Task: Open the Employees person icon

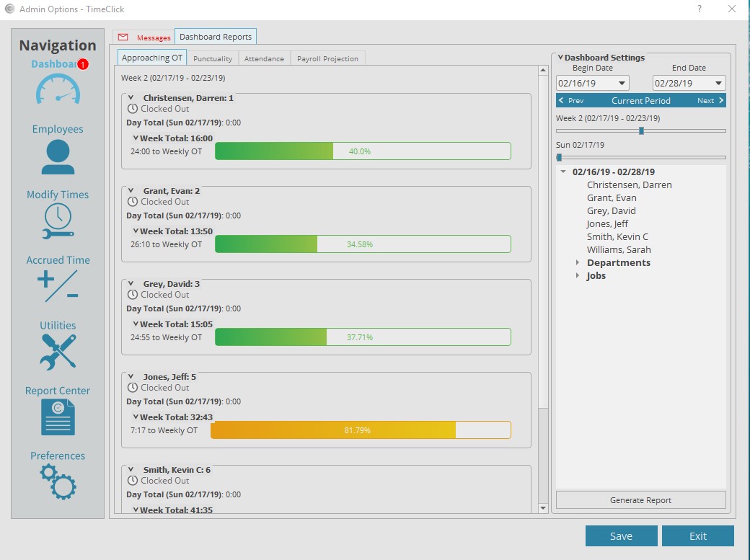Action: (x=58, y=156)
